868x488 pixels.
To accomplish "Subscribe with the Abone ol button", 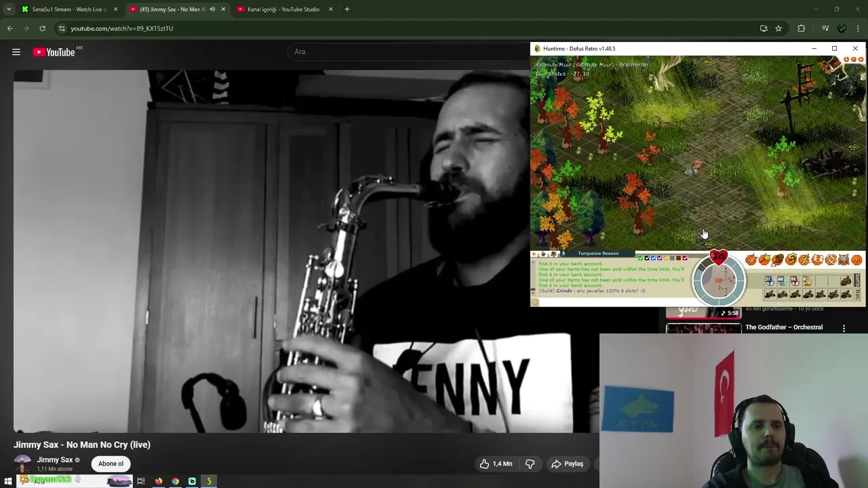I will click(x=111, y=464).
